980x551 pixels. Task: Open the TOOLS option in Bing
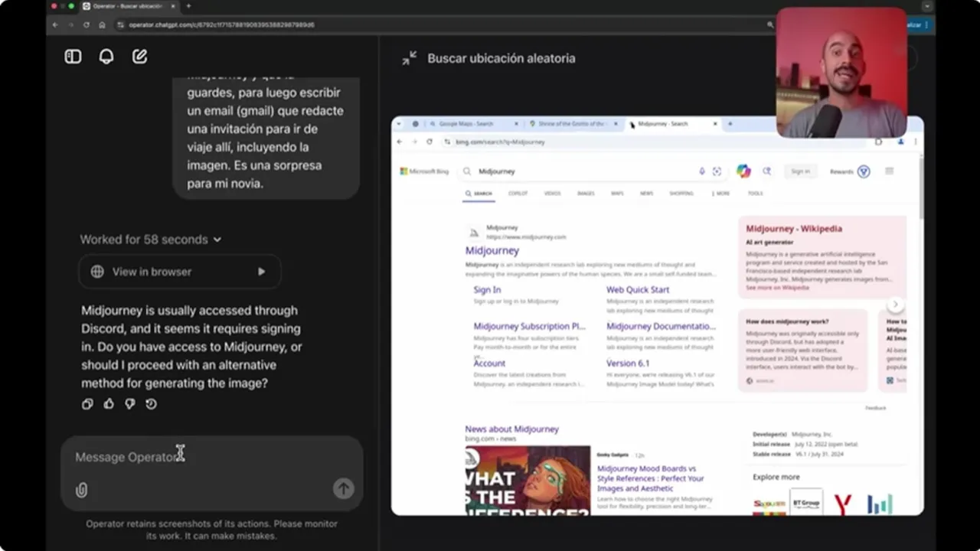pos(756,194)
